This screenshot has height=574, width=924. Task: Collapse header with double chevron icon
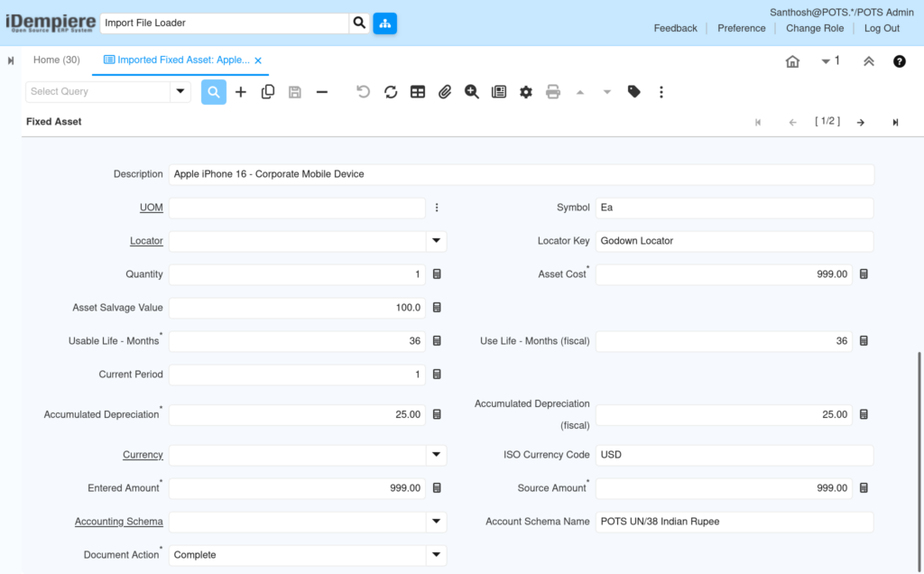click(x=869, y=61)
